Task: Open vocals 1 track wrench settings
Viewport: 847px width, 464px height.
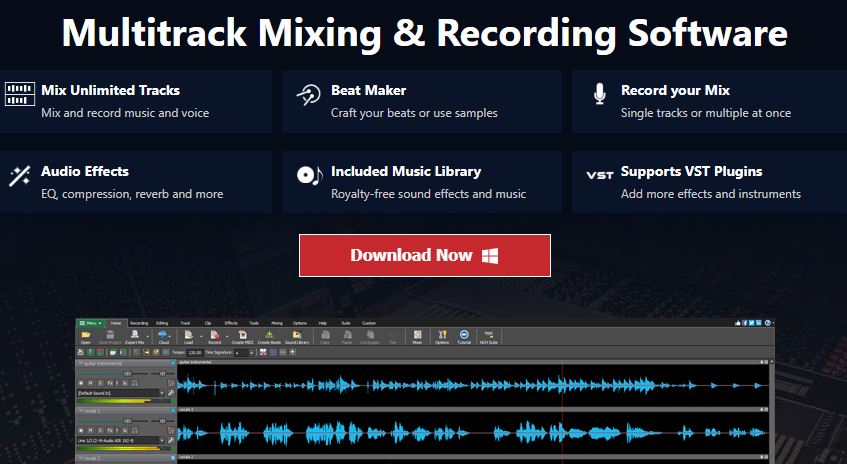Action: pyautogui.click(x=171, y=440)
